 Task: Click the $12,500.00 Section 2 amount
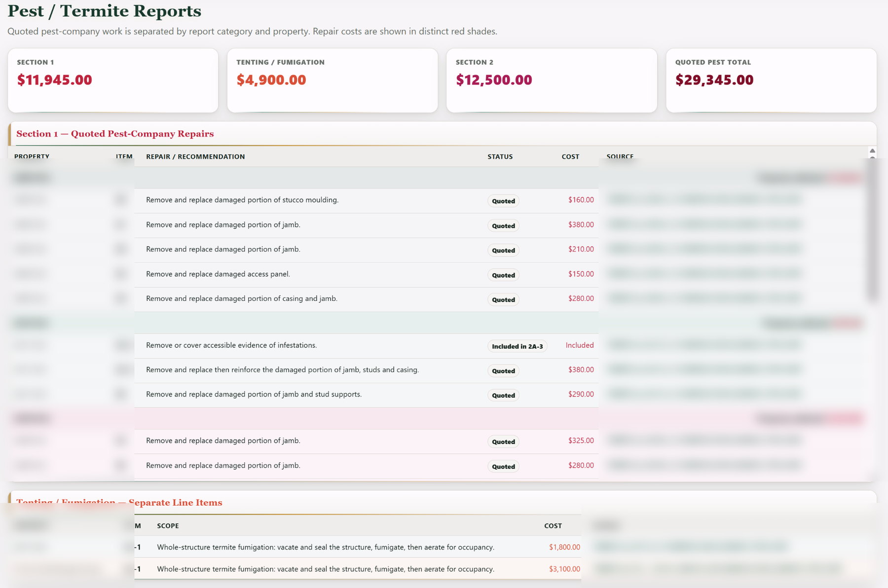(x=494, y=80)
